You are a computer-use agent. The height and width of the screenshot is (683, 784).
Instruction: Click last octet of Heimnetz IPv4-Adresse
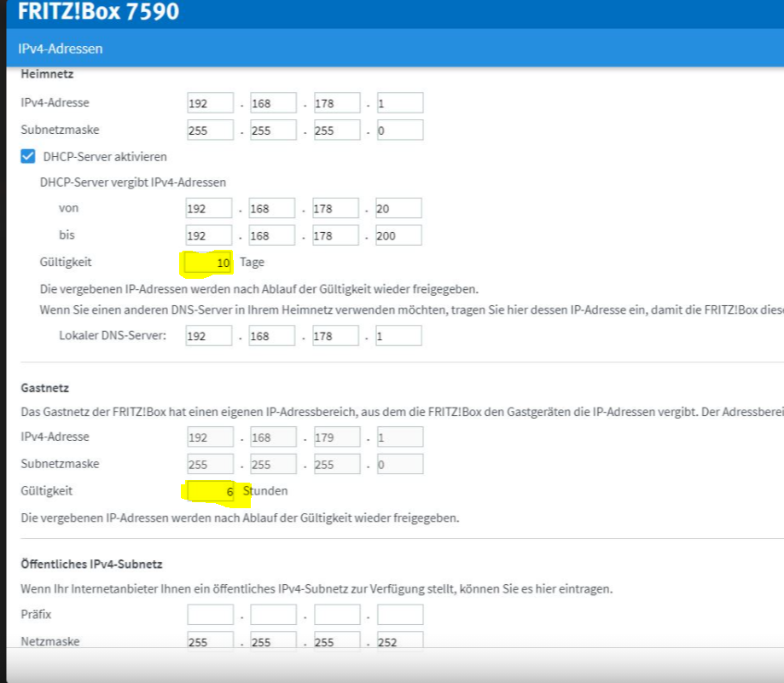pyautogui.click(x=400, y=103)
